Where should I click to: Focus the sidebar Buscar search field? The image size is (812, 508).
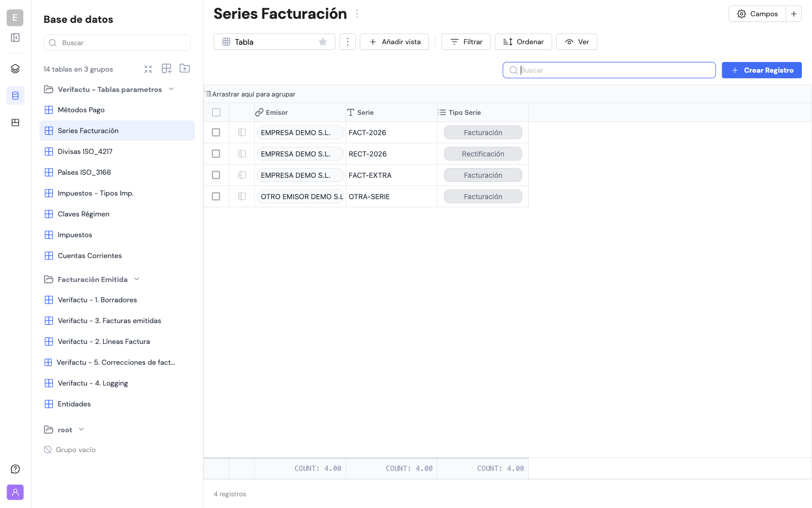click(x=117, y=43)
